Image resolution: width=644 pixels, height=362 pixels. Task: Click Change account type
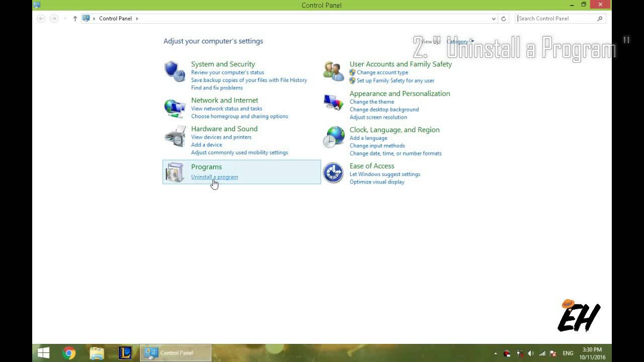point(382,72)
